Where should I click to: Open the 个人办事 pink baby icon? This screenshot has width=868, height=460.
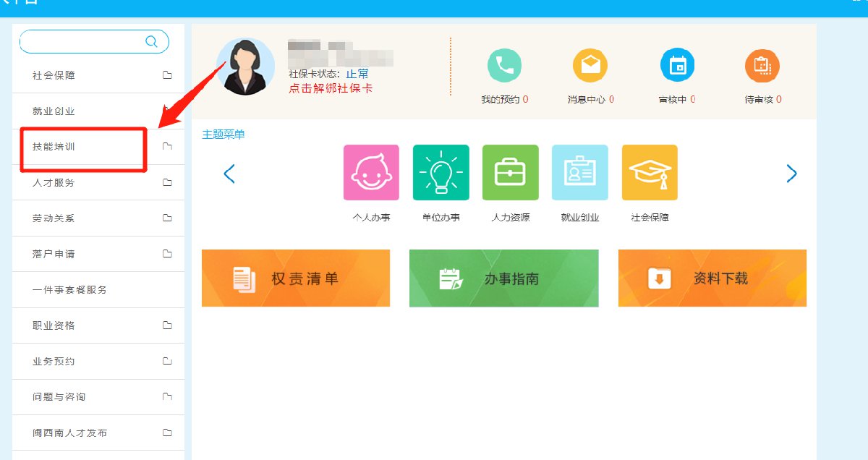(x=371, y=172)
